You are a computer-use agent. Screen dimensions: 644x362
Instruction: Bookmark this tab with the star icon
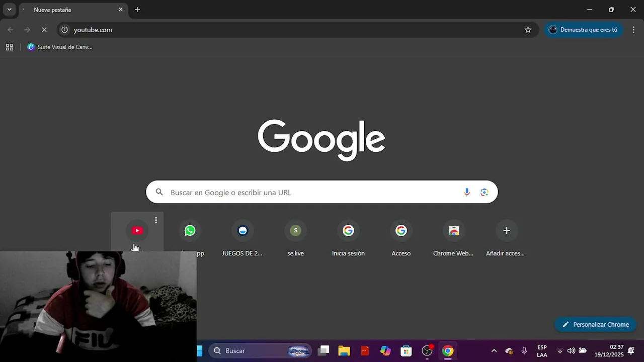(x=528, y=30)
